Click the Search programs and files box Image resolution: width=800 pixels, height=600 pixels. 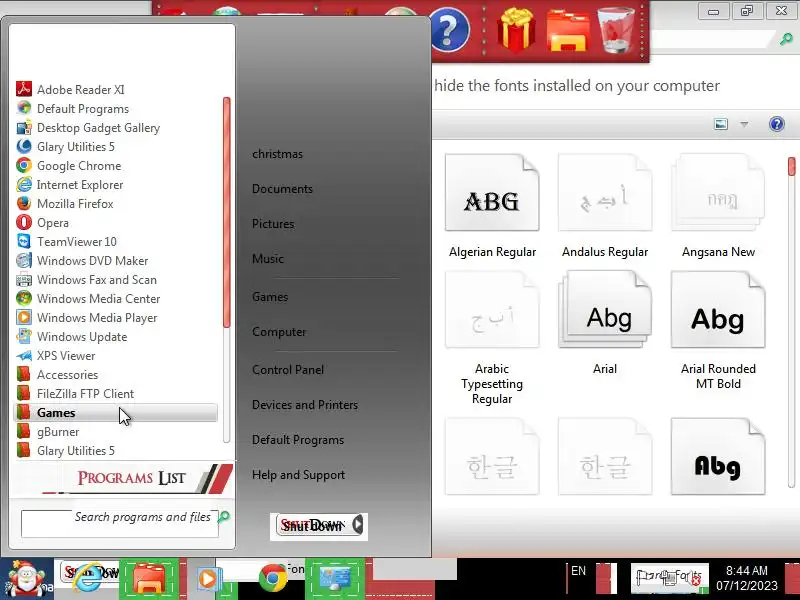click(119, 523)
